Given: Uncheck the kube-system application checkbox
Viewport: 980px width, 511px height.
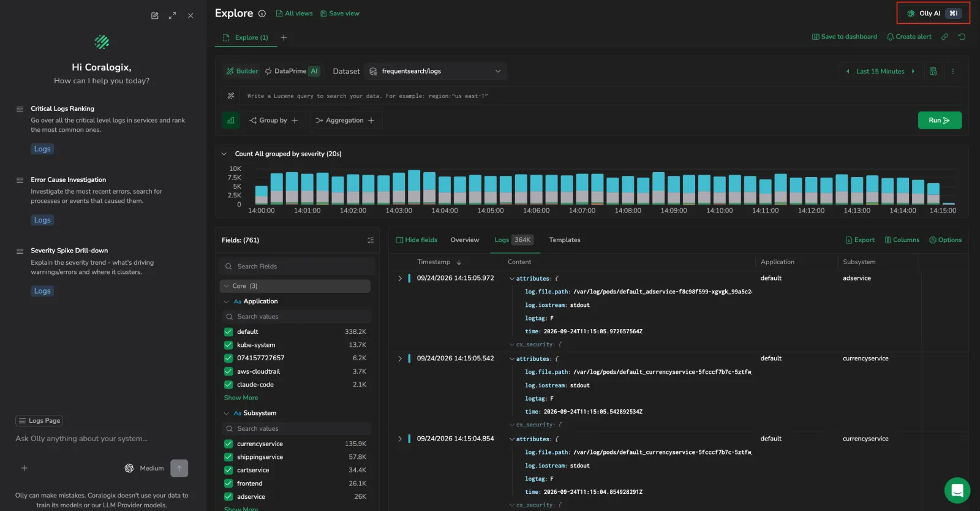Looking at the screenshot, I should point(228,345).
